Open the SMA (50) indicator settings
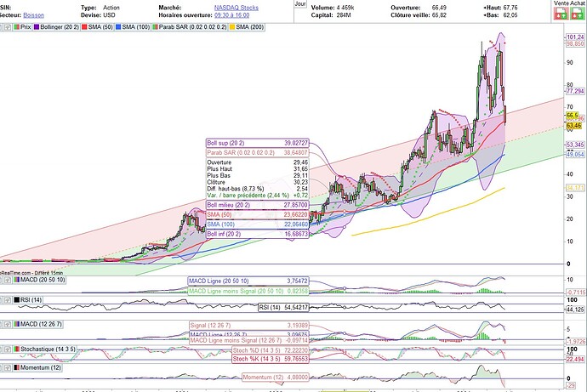The image size is (587, 392). pos(97,27)
